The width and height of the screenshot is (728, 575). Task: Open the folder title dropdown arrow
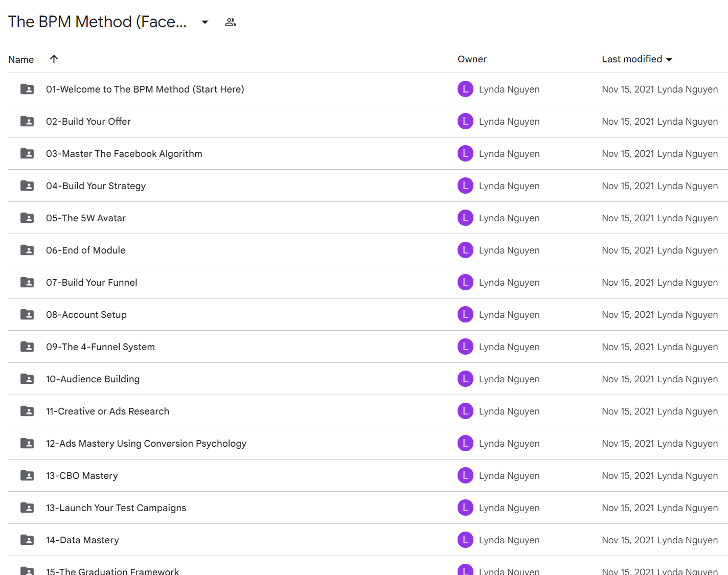pos(205,22)
